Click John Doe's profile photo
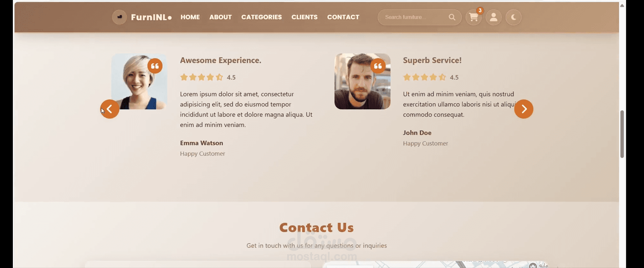 [x=362, y=81]
